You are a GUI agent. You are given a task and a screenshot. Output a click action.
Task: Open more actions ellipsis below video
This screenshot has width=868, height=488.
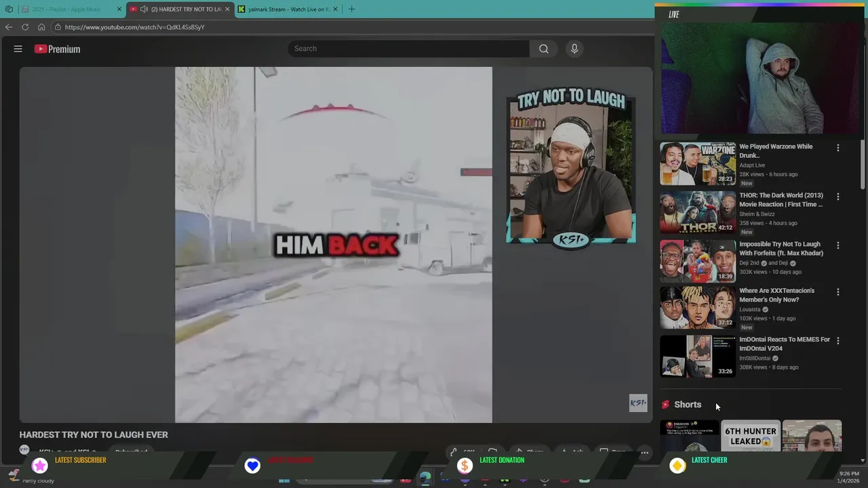point(644,452)
